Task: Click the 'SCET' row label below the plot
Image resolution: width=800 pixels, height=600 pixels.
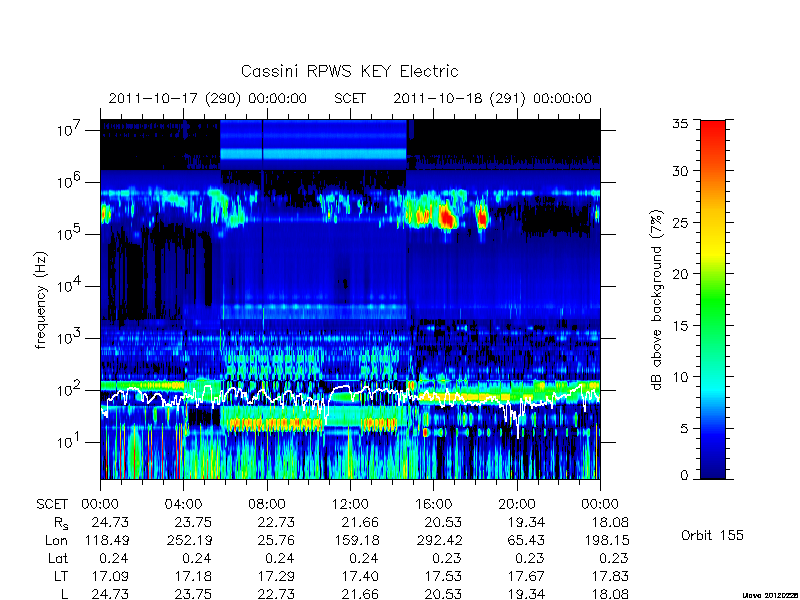Action: [52, 505]
